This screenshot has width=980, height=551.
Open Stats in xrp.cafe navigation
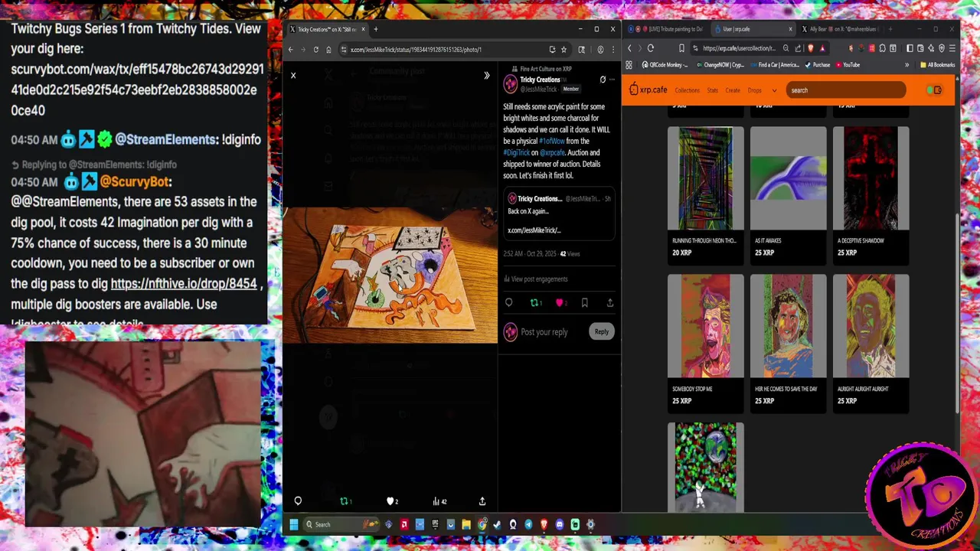tap(712, 90)
